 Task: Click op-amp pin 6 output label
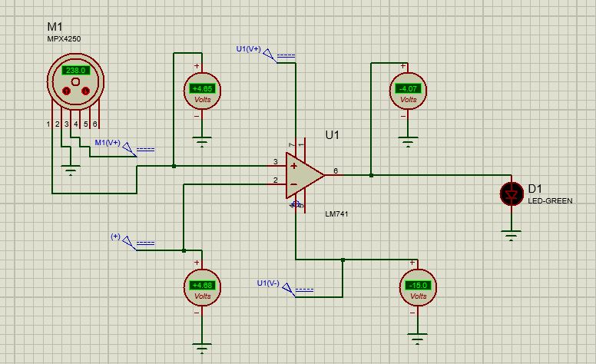click(336, 171)
